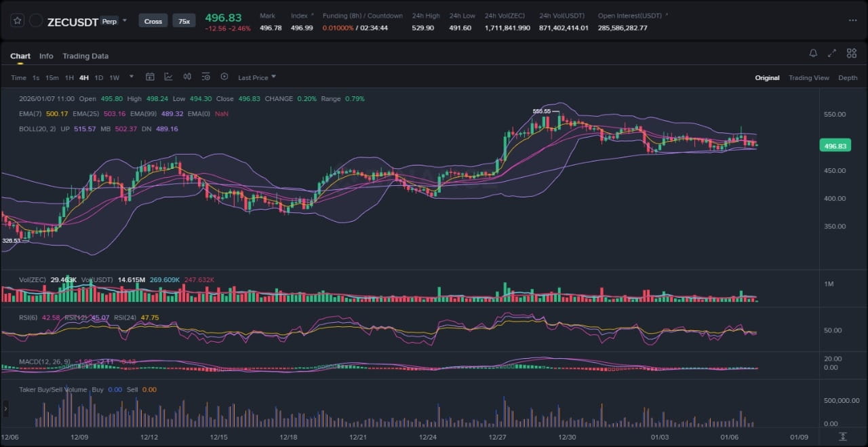
Task: Switch to the Info tab
Action: coord(46,56)
